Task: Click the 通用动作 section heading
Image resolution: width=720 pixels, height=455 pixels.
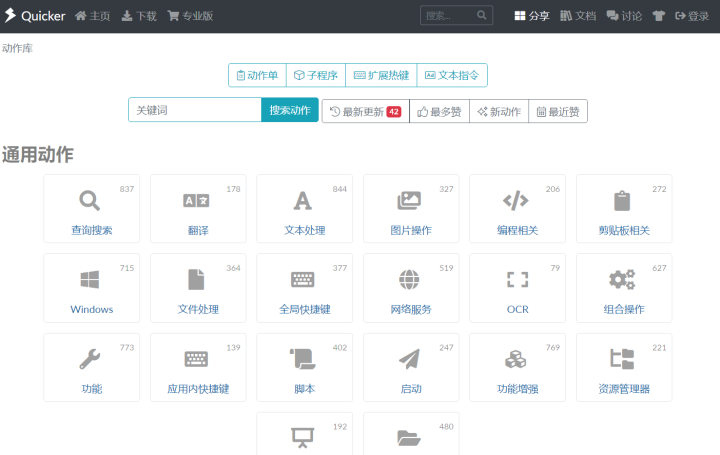Action: (x=38, y=155)
